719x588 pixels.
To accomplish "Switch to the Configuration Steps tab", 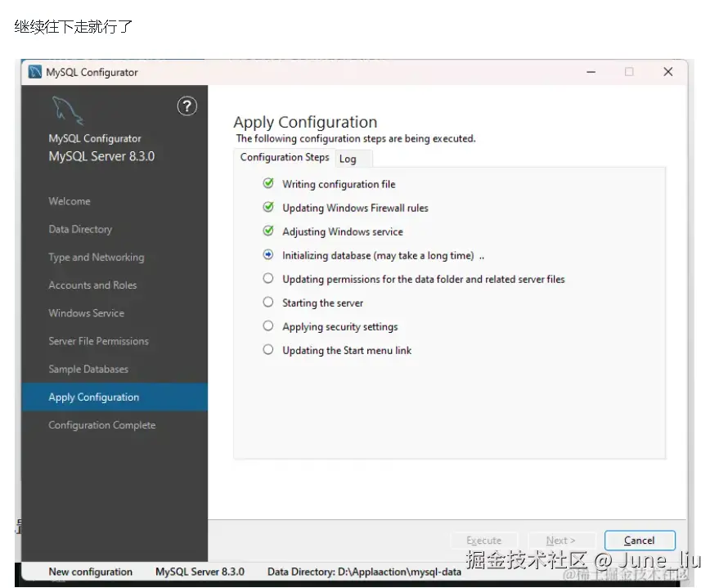I will coord(285,158).
